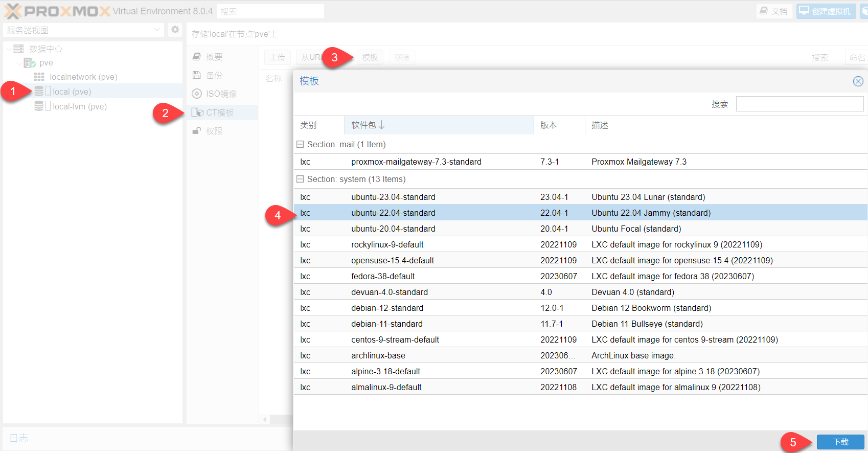This screenshot has height=453, width=868.
Task: Select ubuntu-22.04-standard template
Action: (580, 213)
